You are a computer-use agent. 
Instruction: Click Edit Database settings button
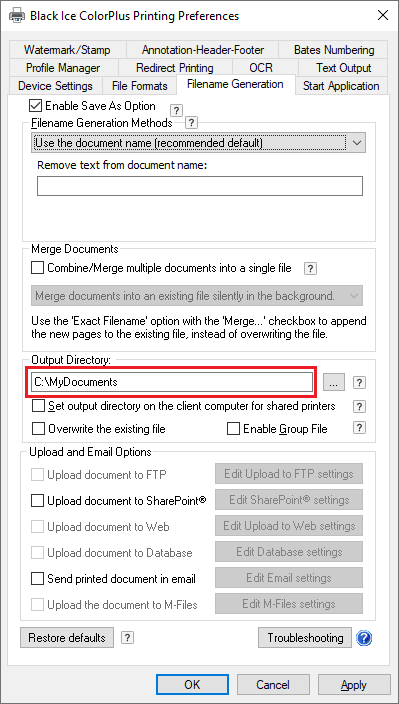click(x=289, y=552)
